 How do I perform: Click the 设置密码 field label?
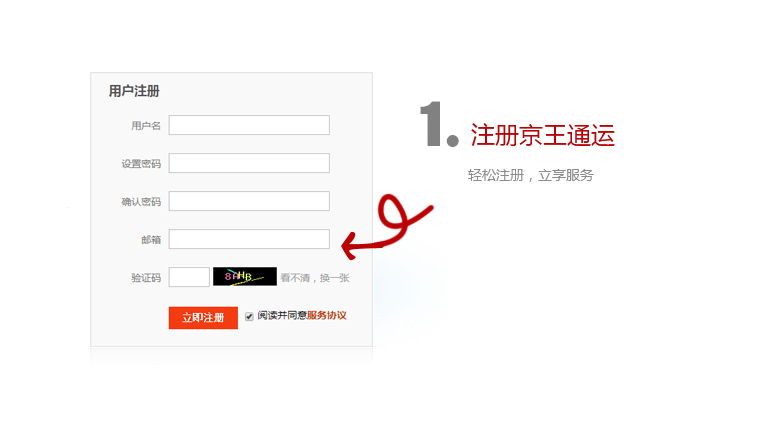141,164
